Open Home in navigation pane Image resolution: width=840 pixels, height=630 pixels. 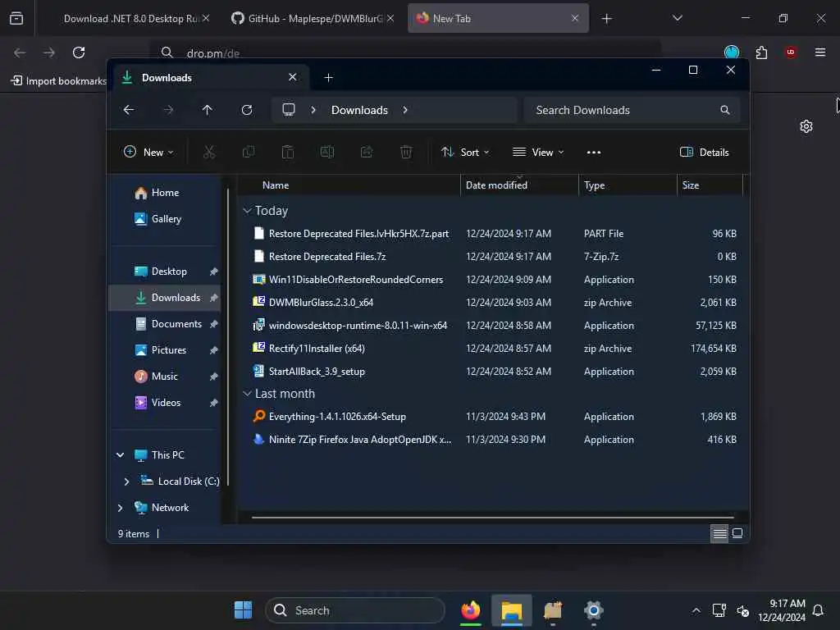165,192
